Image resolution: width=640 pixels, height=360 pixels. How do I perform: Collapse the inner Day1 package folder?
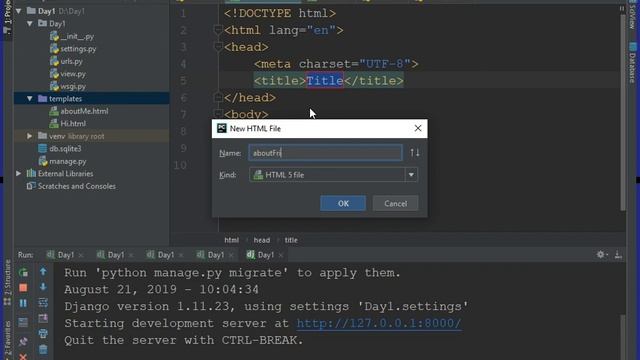(x=30, y=24)
